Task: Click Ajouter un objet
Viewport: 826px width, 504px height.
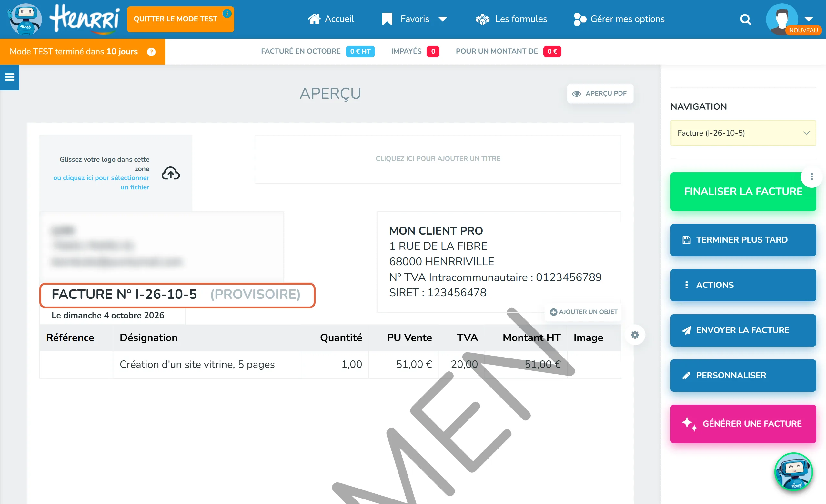Action: pos(583,312)
